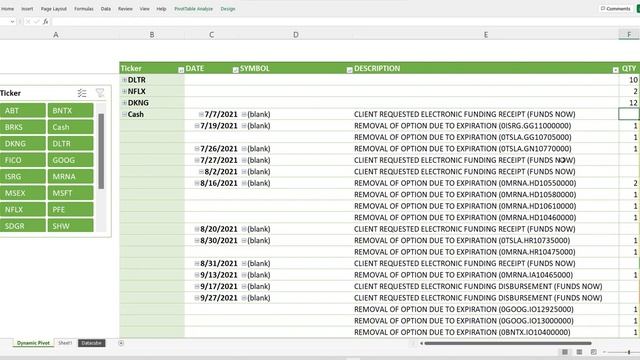The width and height of the screenshot is (640, 360).
Task: Open the Comments pane
Action: coord(616,9)
